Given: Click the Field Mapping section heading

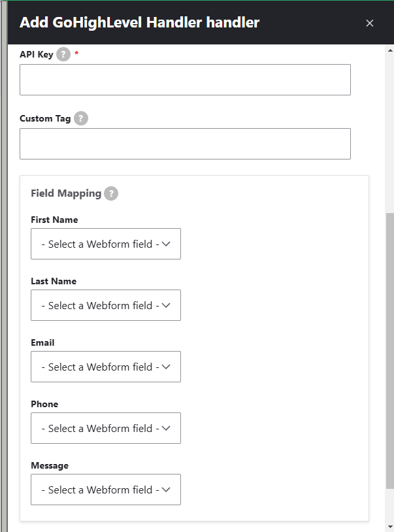Looking at the screenshot, I should coord(66,193).
